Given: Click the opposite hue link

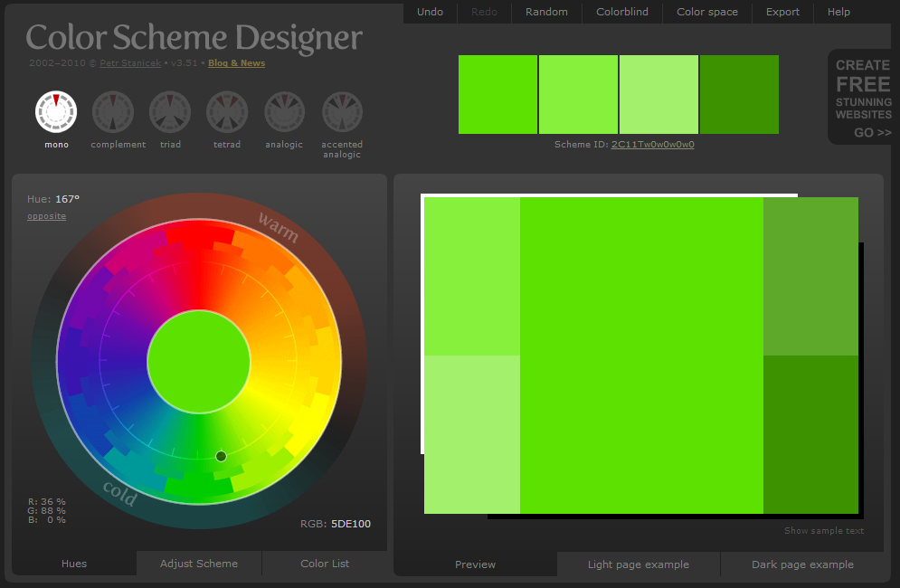Looking at the screenshot, I should [x=46, y=216].
